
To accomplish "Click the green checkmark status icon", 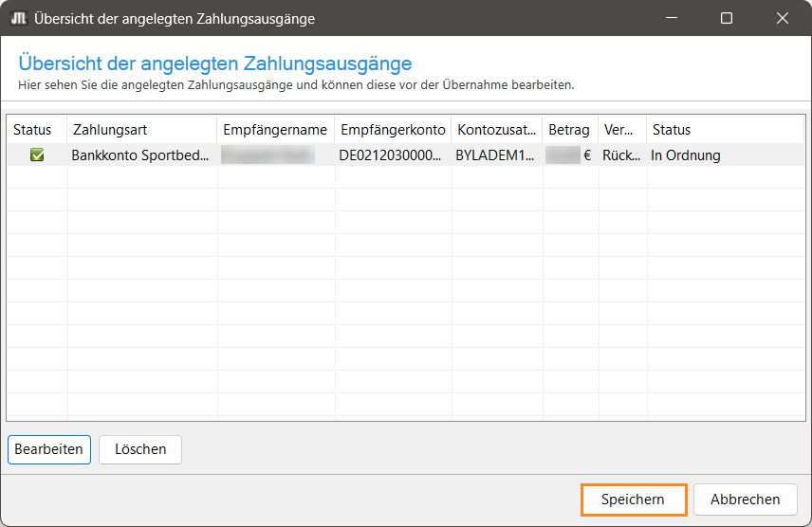I will [37, 155].
